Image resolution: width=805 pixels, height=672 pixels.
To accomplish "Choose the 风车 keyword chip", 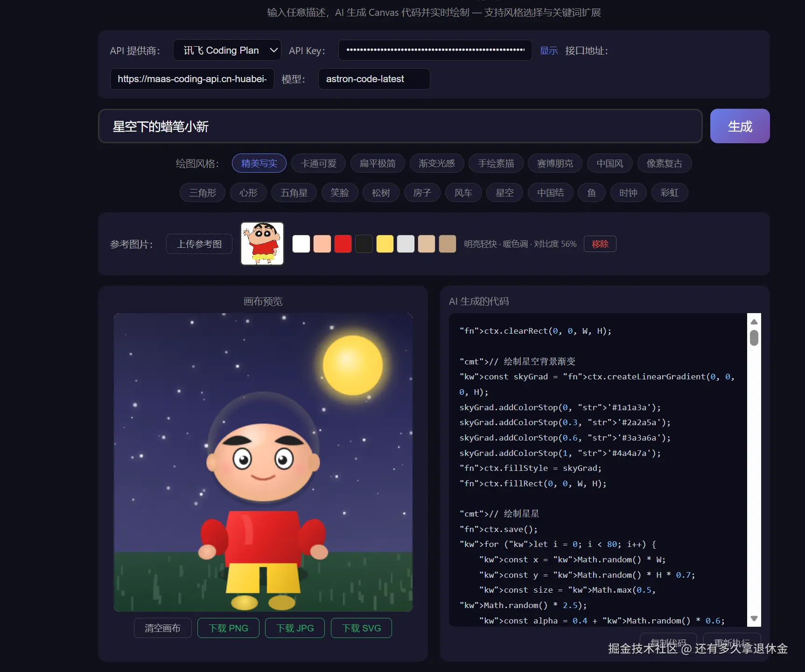I will point(463,193).
